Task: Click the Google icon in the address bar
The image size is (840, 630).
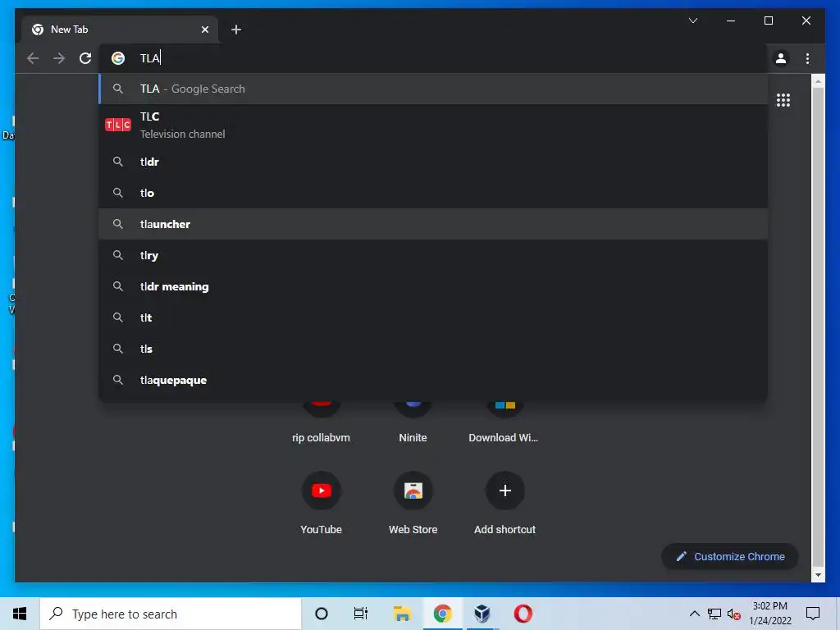Action: click(118, 58)
